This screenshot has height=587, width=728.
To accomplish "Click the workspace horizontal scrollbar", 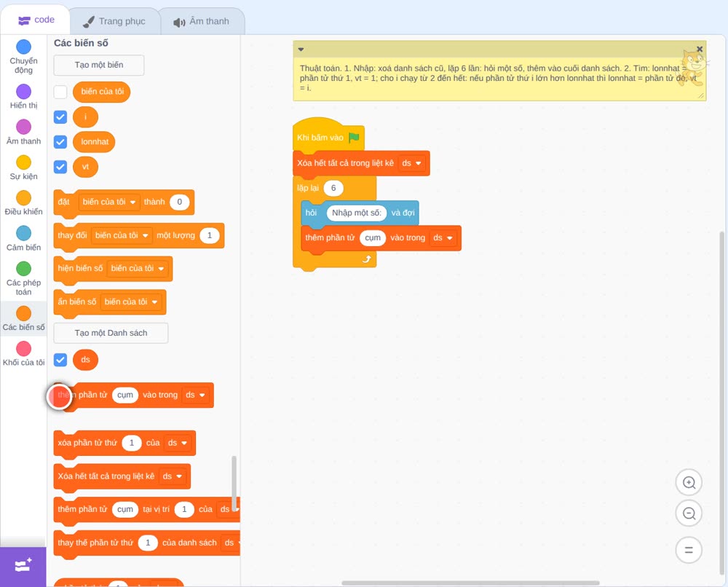I will pos(470,583).
